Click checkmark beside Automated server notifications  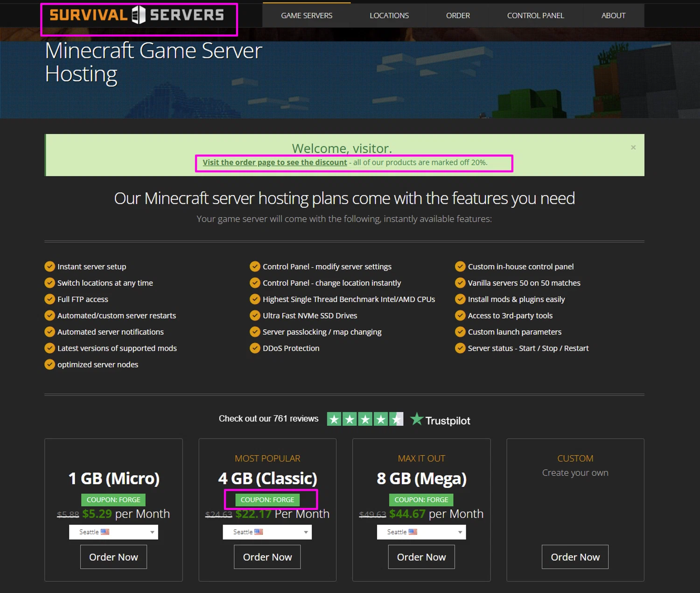[x=49, y=332]
